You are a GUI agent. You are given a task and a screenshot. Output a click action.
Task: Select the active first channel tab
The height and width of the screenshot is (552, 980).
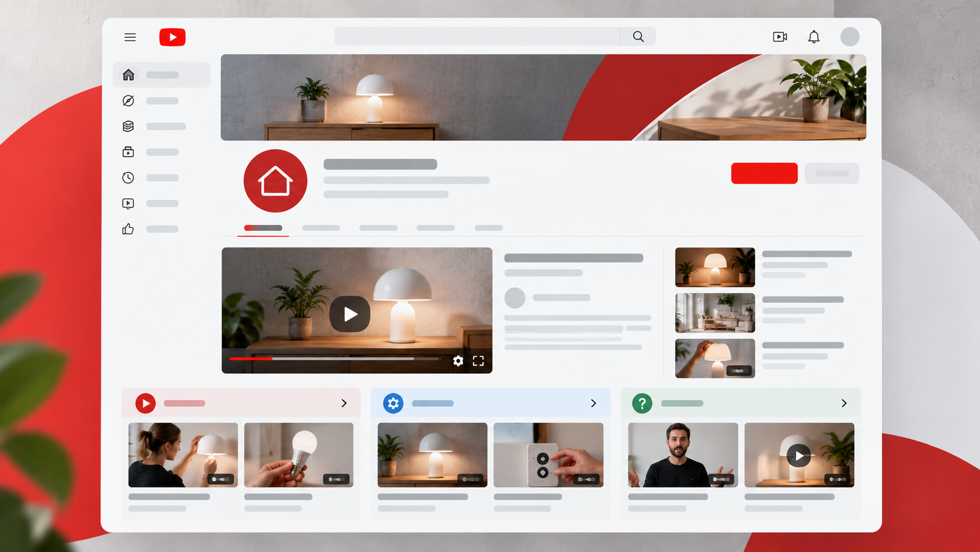pos(263,228)
